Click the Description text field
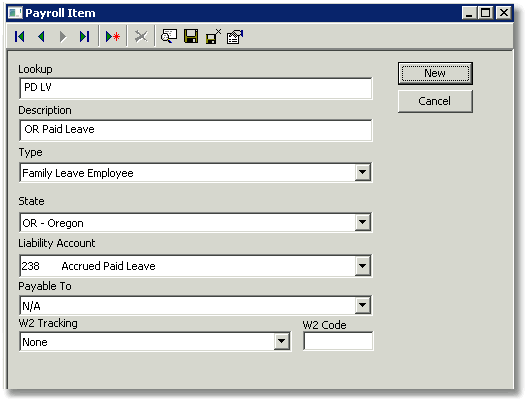 196,130
